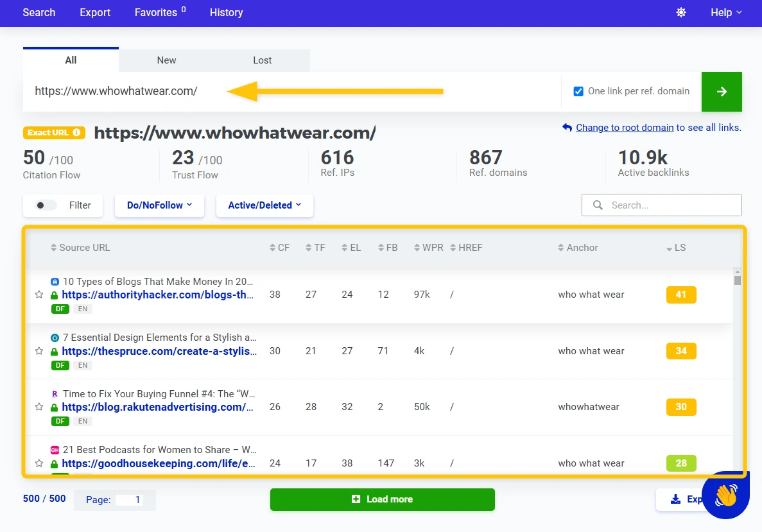Open the Active/Deleted dropdown
This screenshot has height=532, width=762.
pyautogui.click(x=264, y=205)
